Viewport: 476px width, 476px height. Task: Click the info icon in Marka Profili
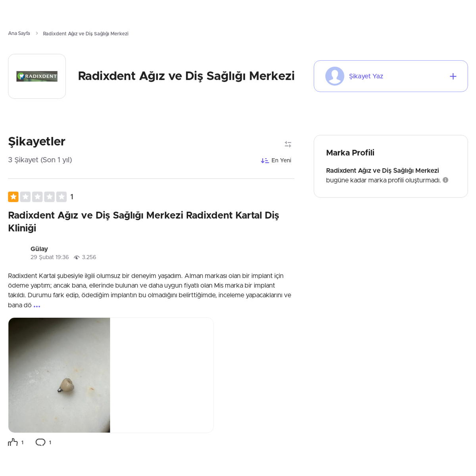click(x=445, y=180)
